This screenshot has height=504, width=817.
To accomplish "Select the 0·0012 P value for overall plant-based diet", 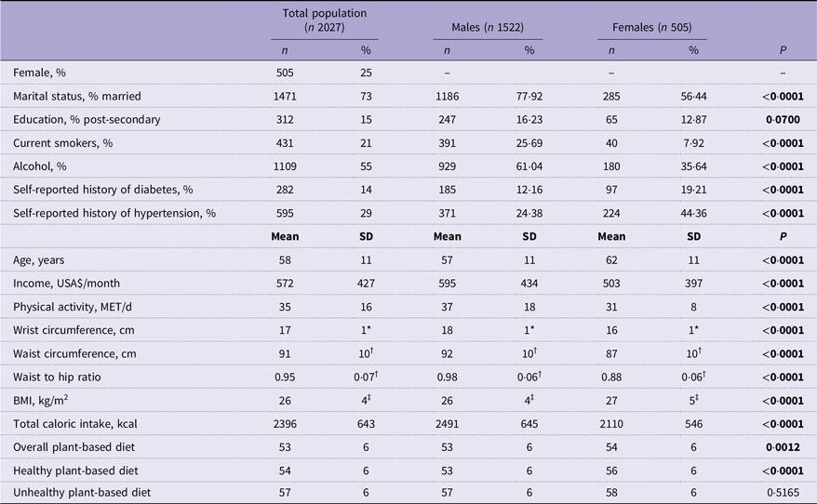I will (x=783, y=447).
